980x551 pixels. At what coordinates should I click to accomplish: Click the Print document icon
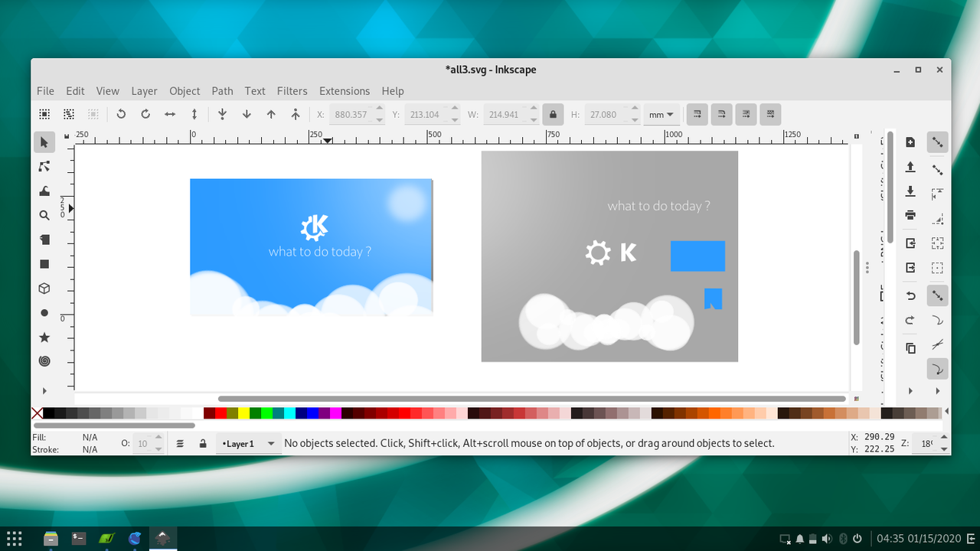point(910,215)
